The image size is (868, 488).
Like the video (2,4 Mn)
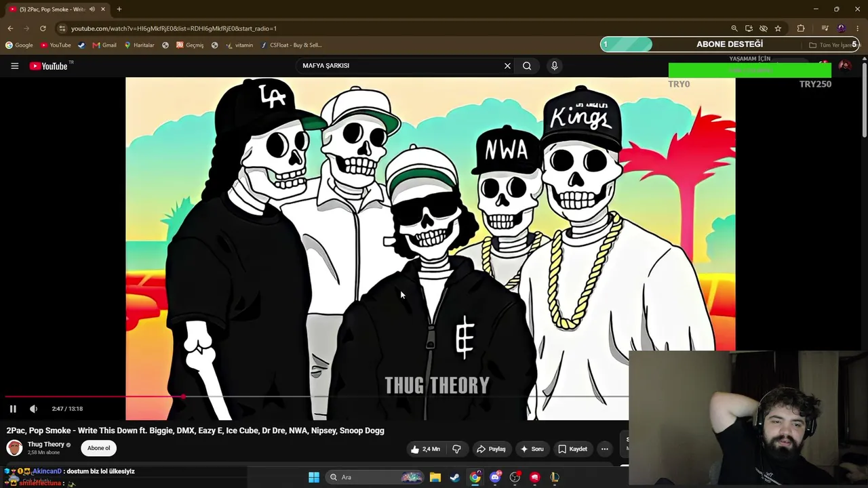[x=425, y=449]
